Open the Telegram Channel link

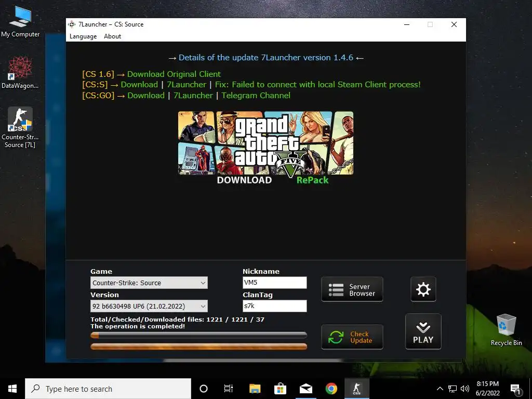tap(256, 96)
